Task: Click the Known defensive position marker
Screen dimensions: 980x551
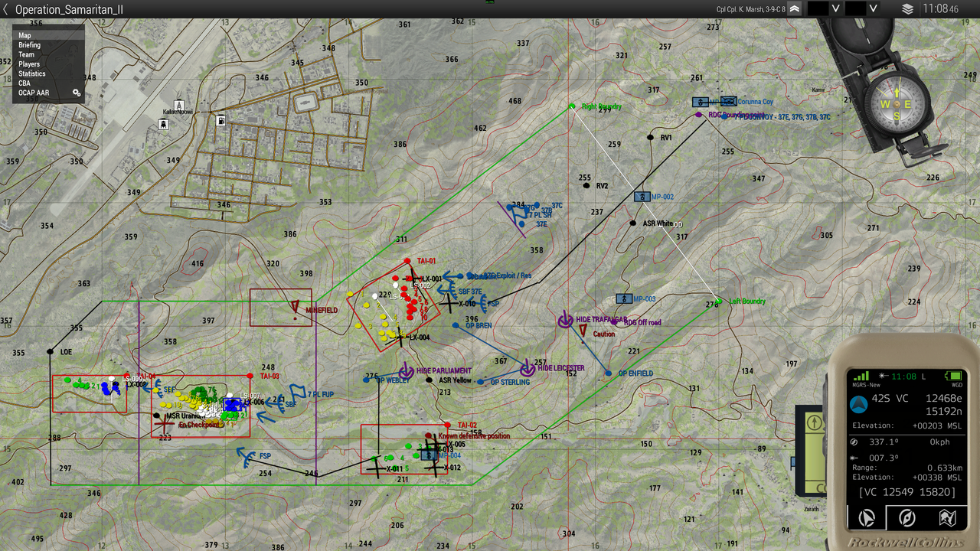Action: (x=429, y=436)
